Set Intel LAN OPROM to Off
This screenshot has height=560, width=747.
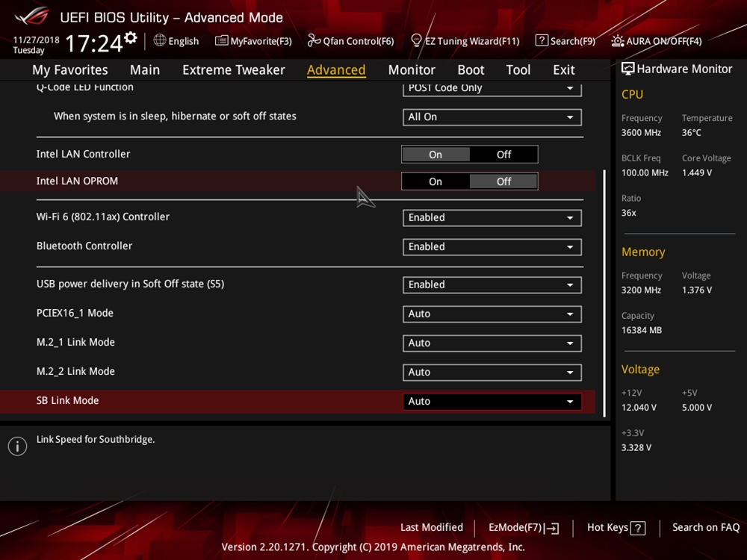coord(503,181)
